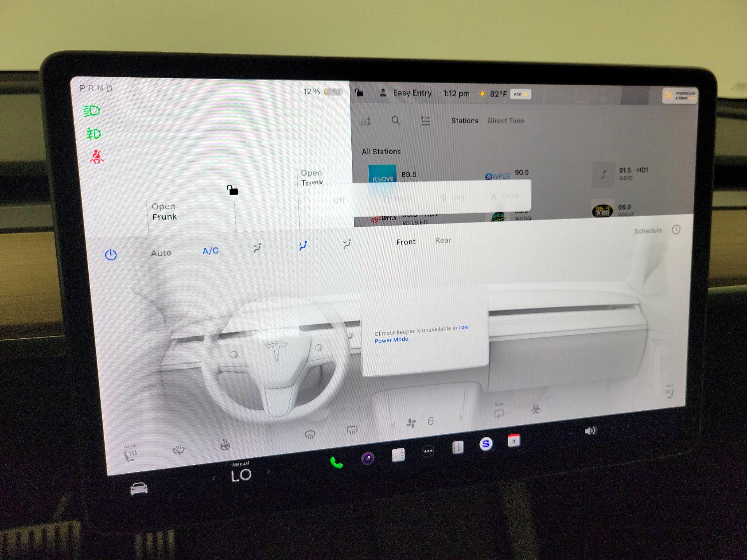Tap the unlock padlock above car image
Screen dimensions: 747x560
[x=232, y=190]
